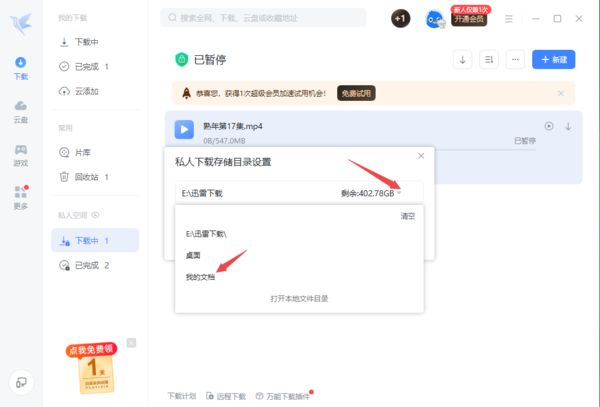Click the 新建 new task button
Image resolution: width=600 pixels, height=407 pixels.
(553, 60)
